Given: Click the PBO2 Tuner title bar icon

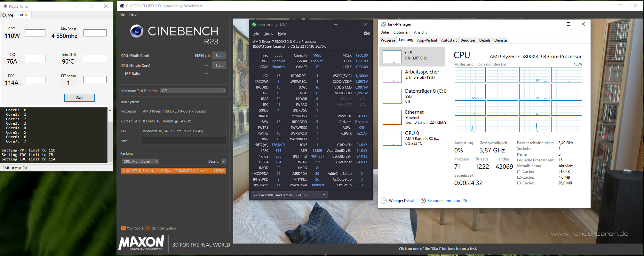Looking at the screenshot, I should click(5, 6).
